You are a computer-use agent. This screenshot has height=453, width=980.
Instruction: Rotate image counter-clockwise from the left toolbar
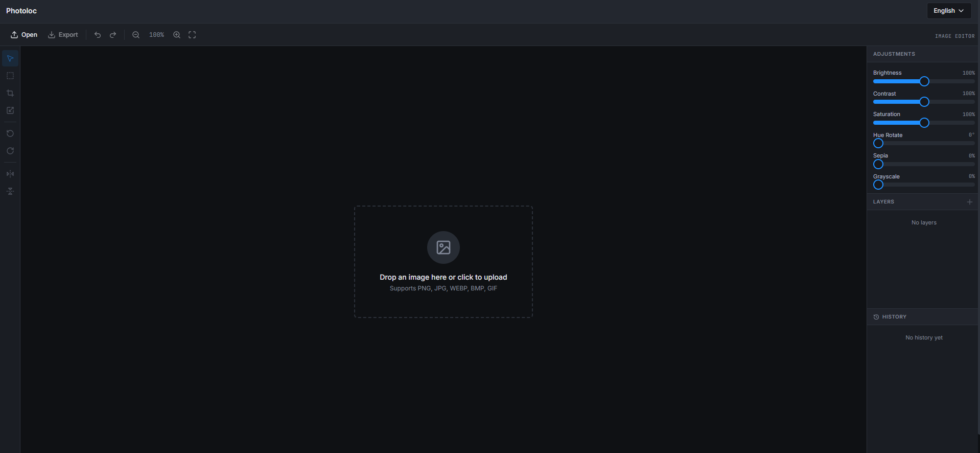(x=10, y=133)
